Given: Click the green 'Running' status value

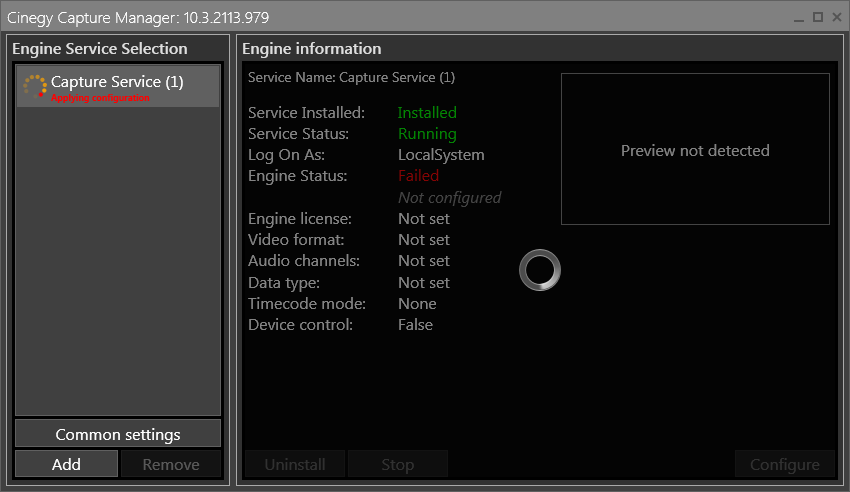Looking at the screenshot, I should click(x=427, y=134).
